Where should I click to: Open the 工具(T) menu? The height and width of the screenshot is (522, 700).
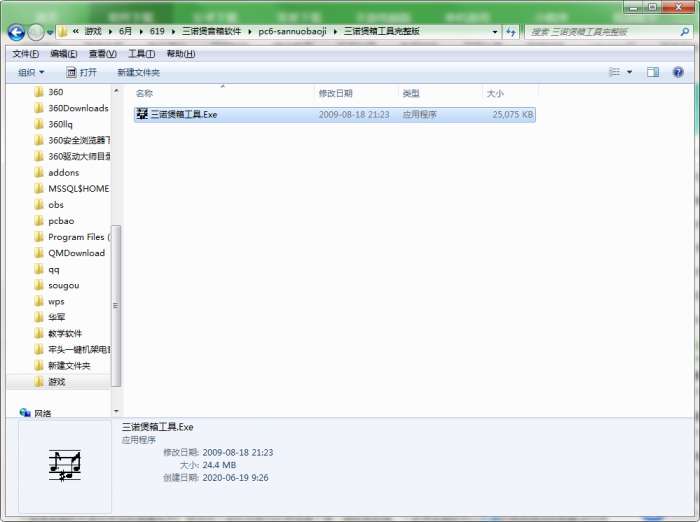142,54
